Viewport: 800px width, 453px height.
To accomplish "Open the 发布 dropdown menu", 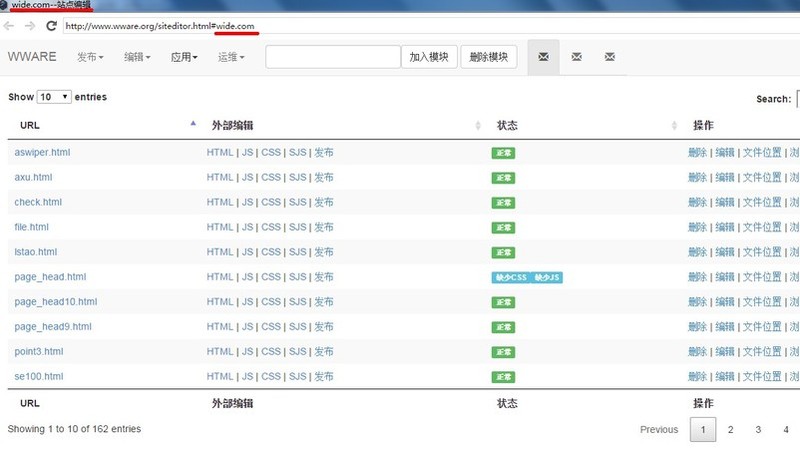I will pos(90,58).
